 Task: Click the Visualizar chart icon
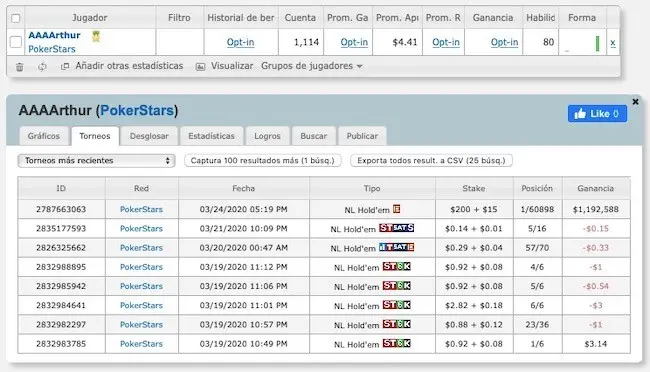tap(200, 66)
